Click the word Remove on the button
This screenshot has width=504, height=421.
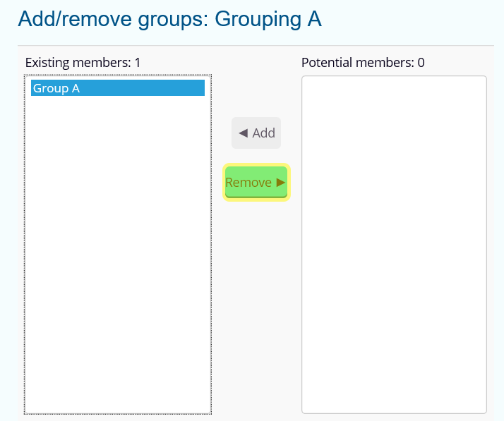248,183
